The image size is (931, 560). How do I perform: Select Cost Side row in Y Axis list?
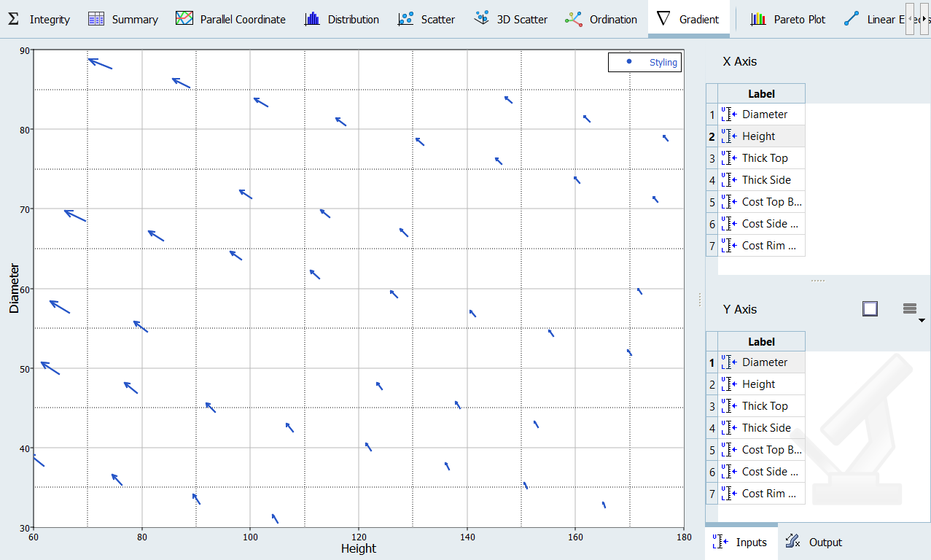(764, 472)
